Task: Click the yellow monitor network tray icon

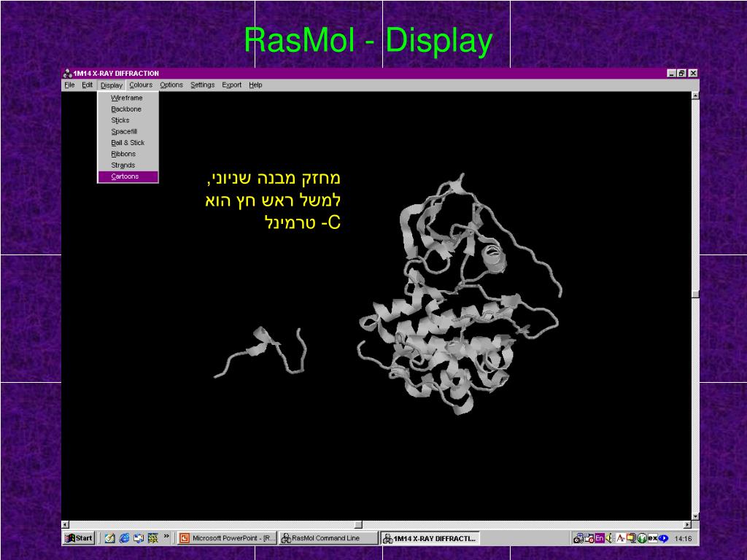Action: pyautogui.click(x=632, y=538)
